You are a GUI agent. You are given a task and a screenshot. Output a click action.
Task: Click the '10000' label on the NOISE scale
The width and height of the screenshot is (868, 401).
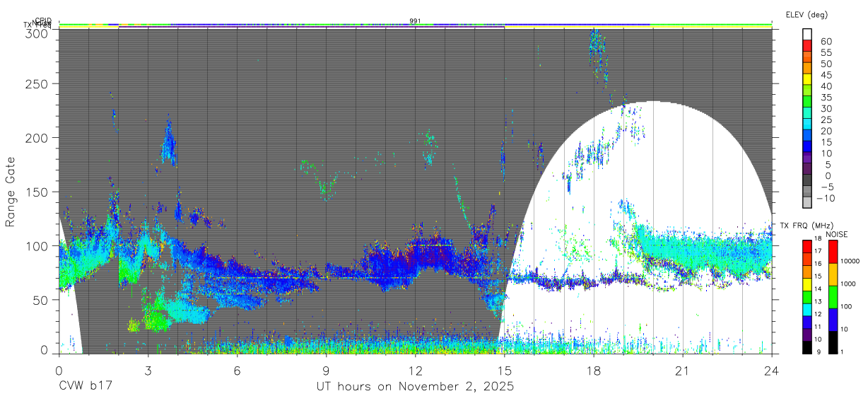point(850,261)
